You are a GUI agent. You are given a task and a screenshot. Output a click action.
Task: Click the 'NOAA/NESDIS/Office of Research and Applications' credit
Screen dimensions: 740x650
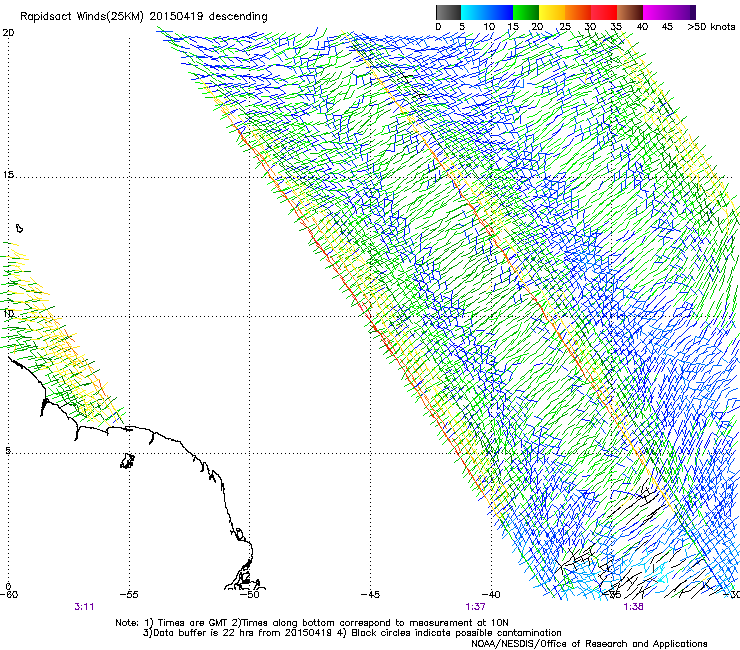coord(589,644)
